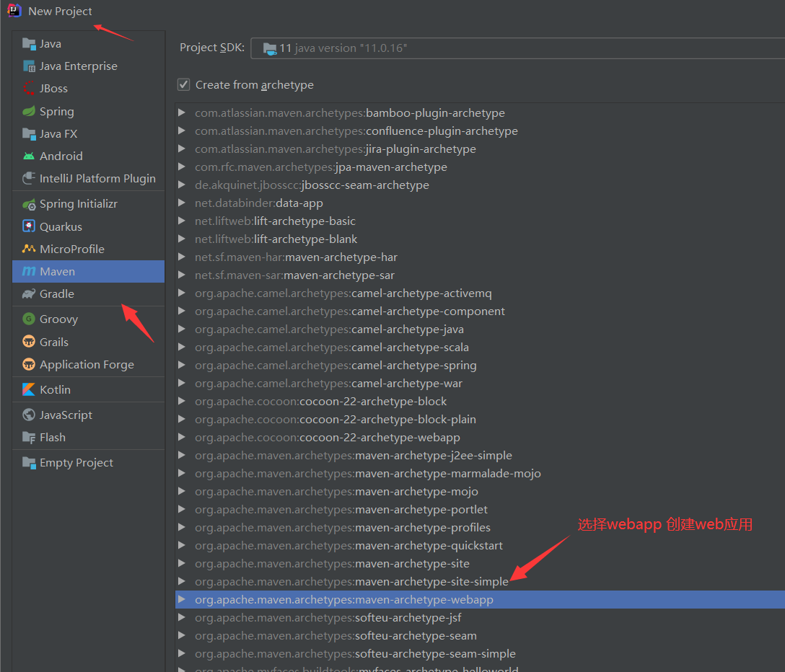Select the camel-archetype-activemq row
This screenshot has height=672, width=785.
(x=480, y=293)
